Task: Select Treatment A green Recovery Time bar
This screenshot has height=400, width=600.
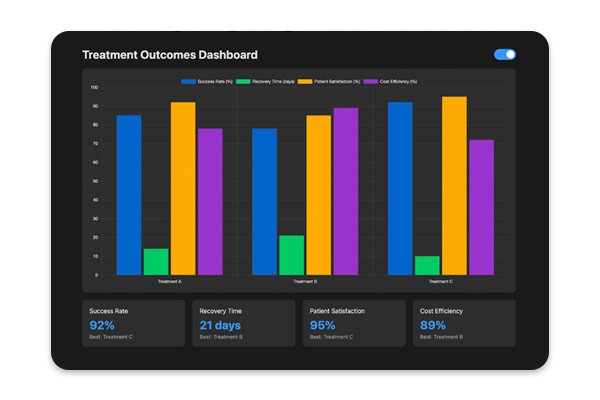Action: pyautogui.click(x=156, y=262)
